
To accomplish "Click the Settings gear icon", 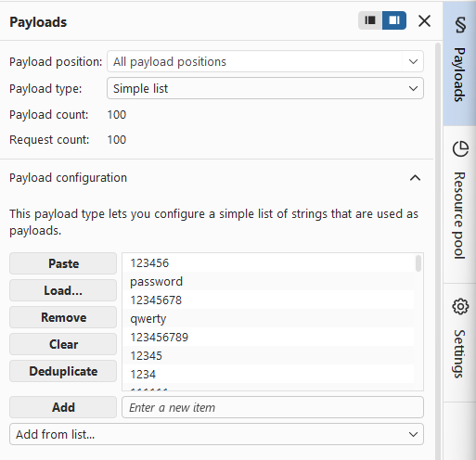I will point(460,306).
